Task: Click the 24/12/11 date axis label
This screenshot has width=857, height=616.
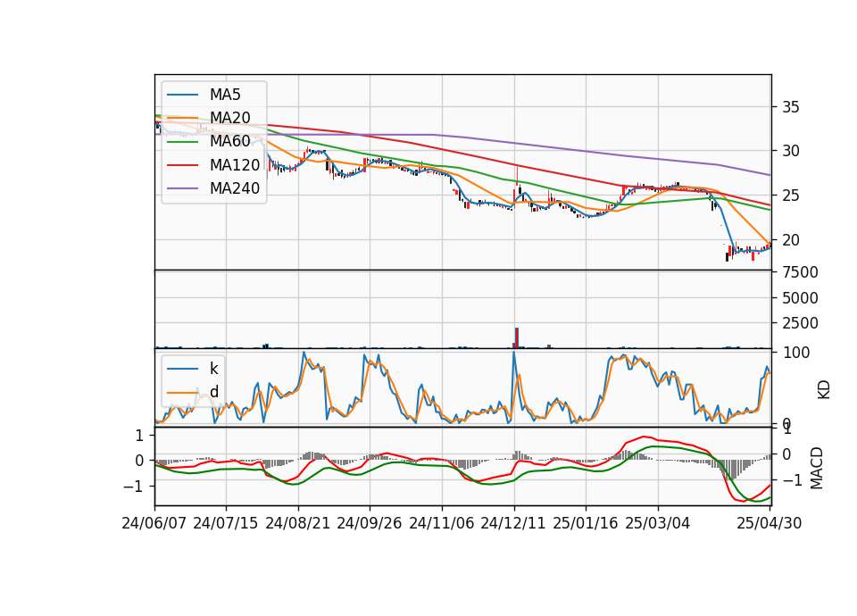Action: (x=513, y=523)
